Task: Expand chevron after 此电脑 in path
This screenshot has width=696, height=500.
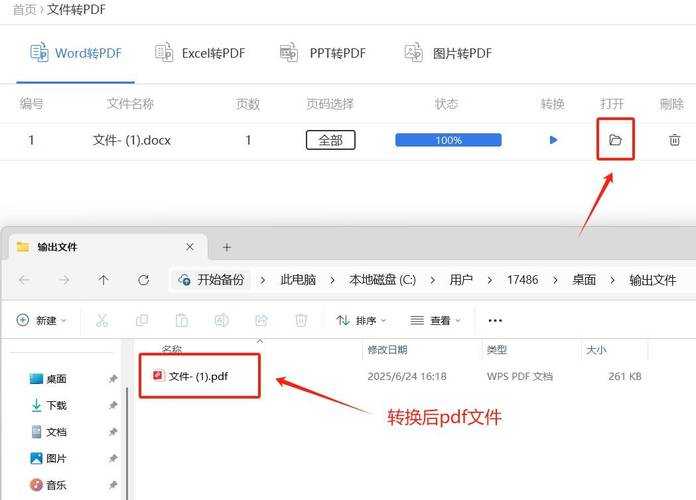Action: tap(332, 281)
